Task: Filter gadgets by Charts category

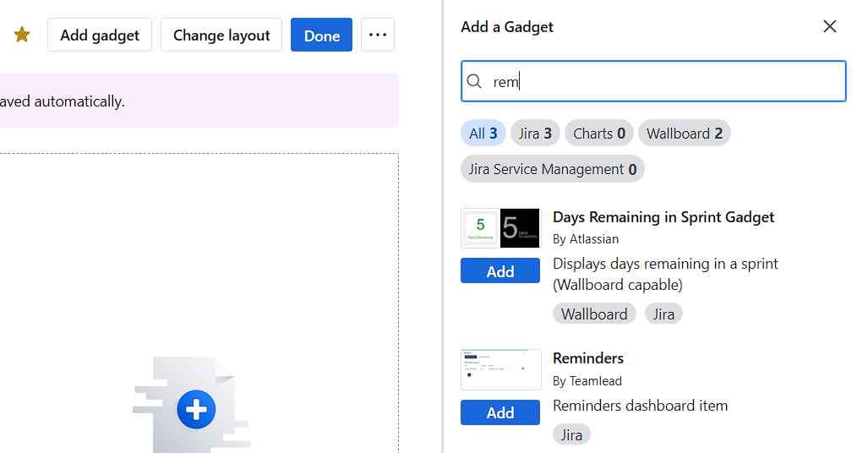Action: coord(599,134)
